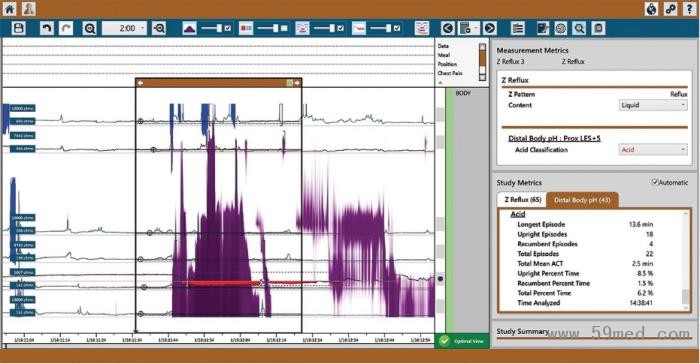The image size is (700, 364).
Task: Click the Save disk icon
Action: [18, 28]
